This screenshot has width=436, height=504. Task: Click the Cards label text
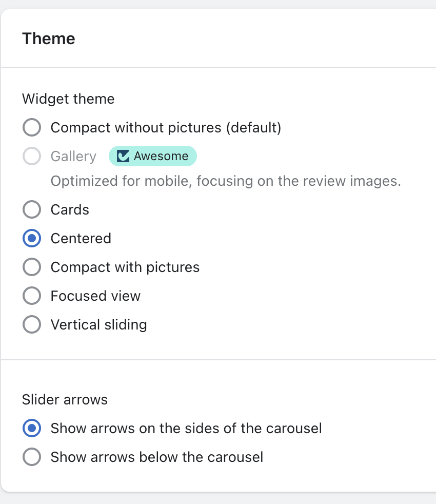point(70,210)
